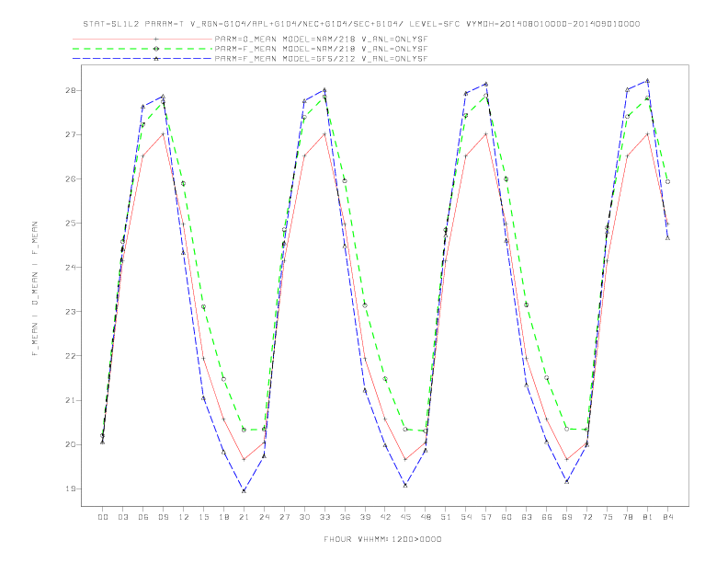Click x-axis forecast hour label 18
The width and height of the screenshot is (728, 563).
(x=223, y=517)
